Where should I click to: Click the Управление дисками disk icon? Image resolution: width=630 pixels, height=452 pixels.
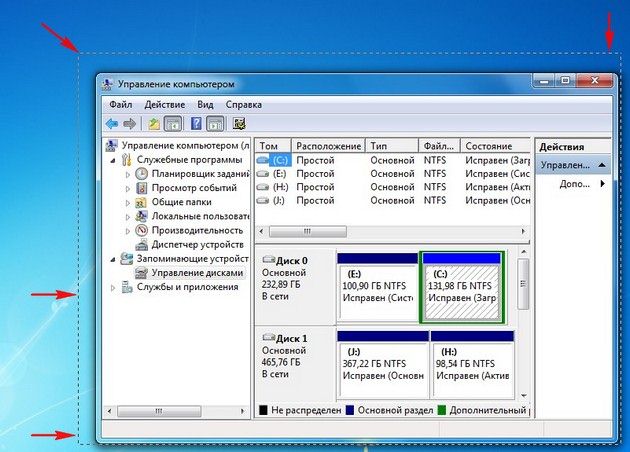coord(141,273)
